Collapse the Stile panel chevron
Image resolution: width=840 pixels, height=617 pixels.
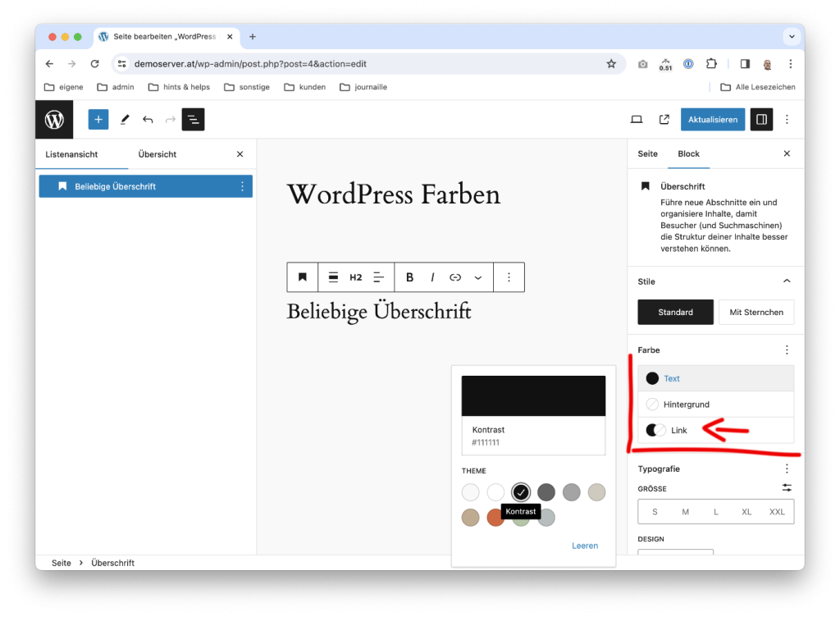pyautogui.click(x=787, y=281)
